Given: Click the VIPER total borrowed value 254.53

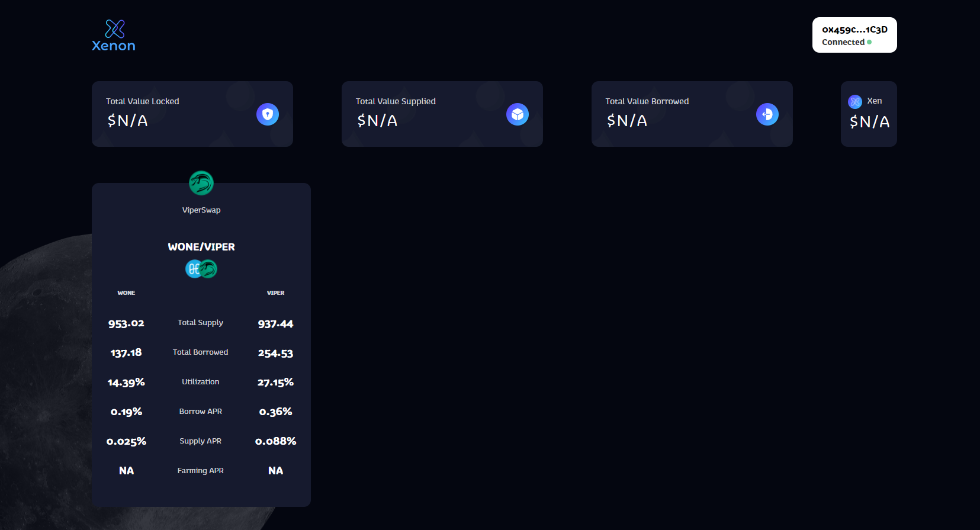Looking at the screenshot, I should pos(275,353).
